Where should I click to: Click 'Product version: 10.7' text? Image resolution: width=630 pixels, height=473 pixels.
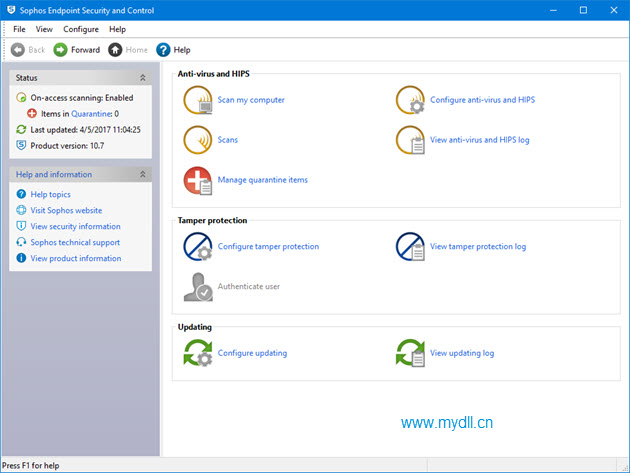tap(68, 146)
